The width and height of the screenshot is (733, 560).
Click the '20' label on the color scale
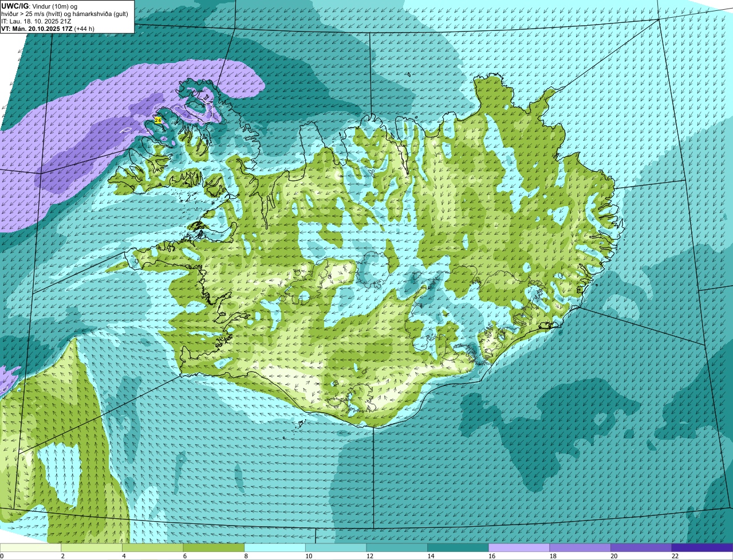[614, 556]
